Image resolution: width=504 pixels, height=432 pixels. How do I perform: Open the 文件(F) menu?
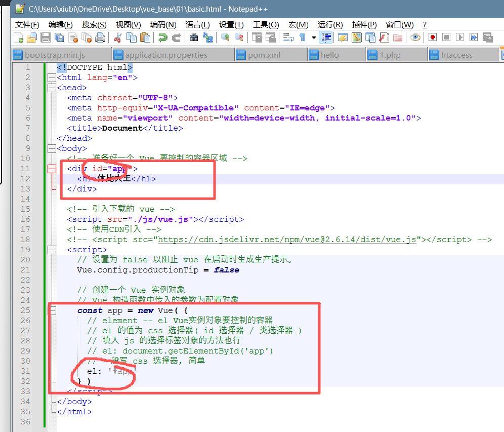tap(27, 25)
